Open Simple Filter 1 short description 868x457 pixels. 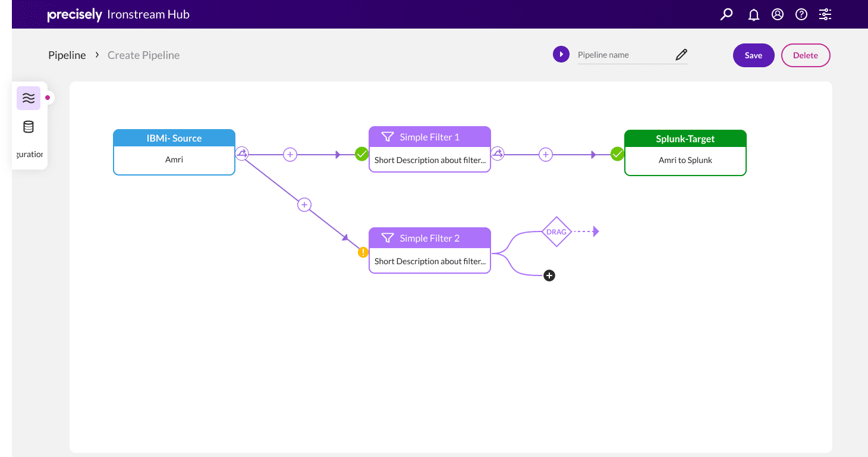tap(430, 160)
